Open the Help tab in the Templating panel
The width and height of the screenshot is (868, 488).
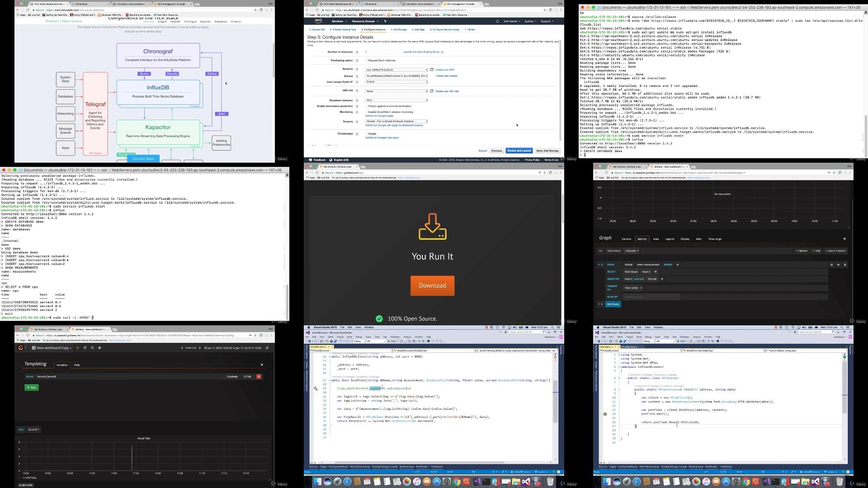77,365
